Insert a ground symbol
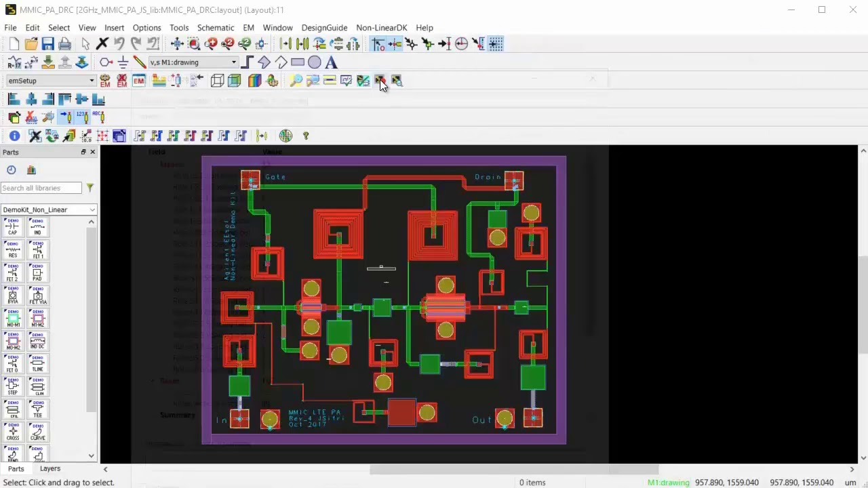This screenshot has width=868, height=488. coord(123,62)
